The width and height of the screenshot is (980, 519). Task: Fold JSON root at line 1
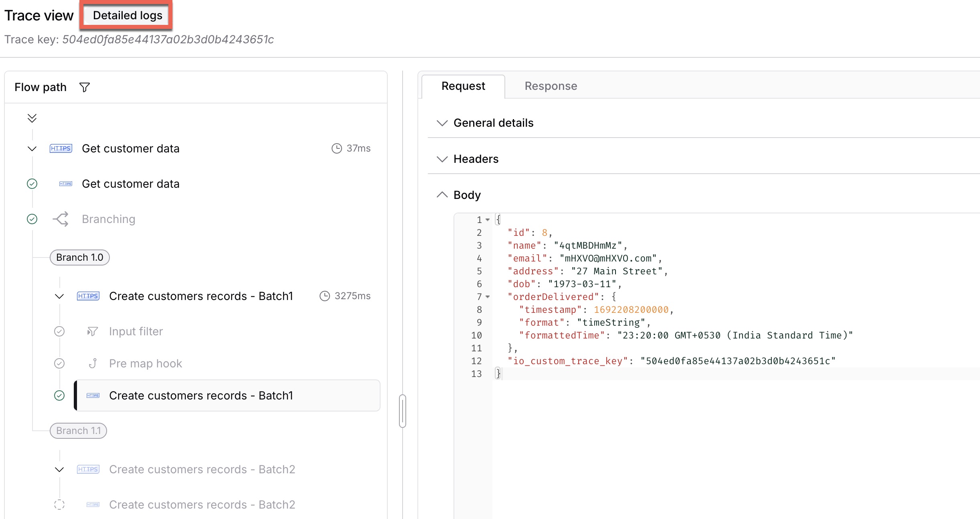[x=488, y=220]
